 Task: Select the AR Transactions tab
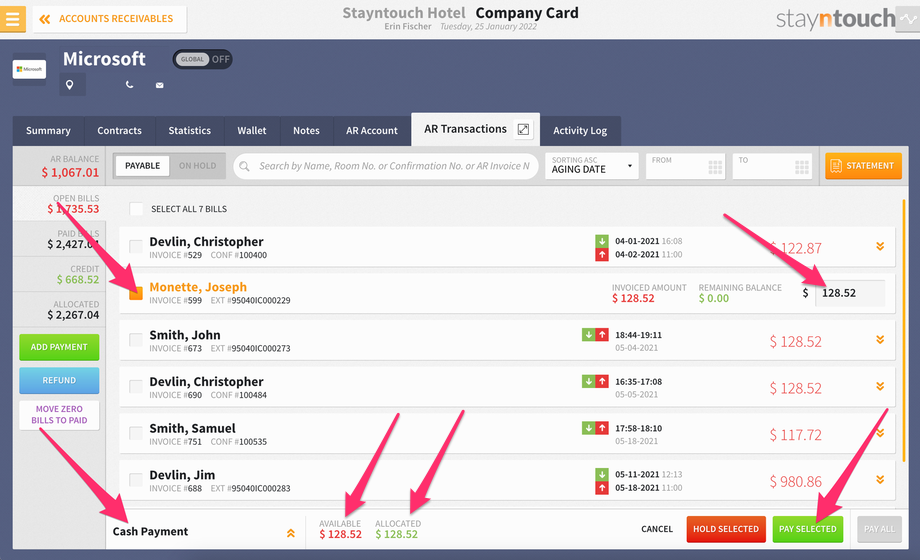point(465,129)
